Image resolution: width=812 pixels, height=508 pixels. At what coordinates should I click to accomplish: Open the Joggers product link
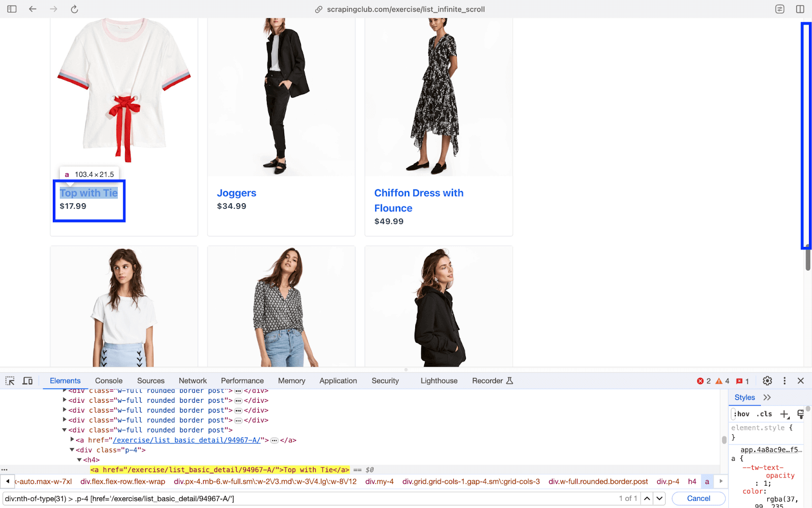point(236,193)
